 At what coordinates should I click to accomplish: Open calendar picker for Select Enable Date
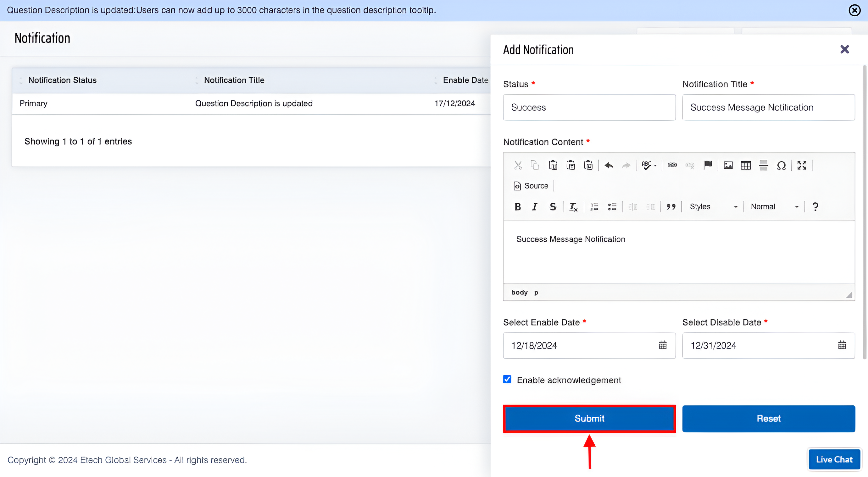662,345
